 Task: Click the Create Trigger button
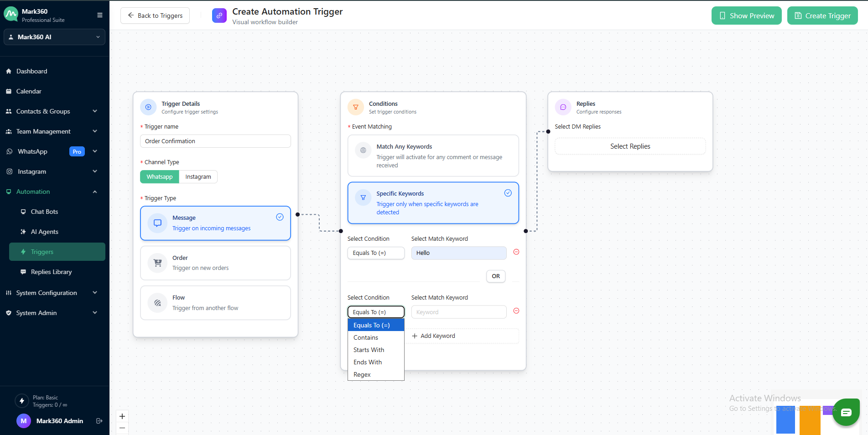point(822,16)
